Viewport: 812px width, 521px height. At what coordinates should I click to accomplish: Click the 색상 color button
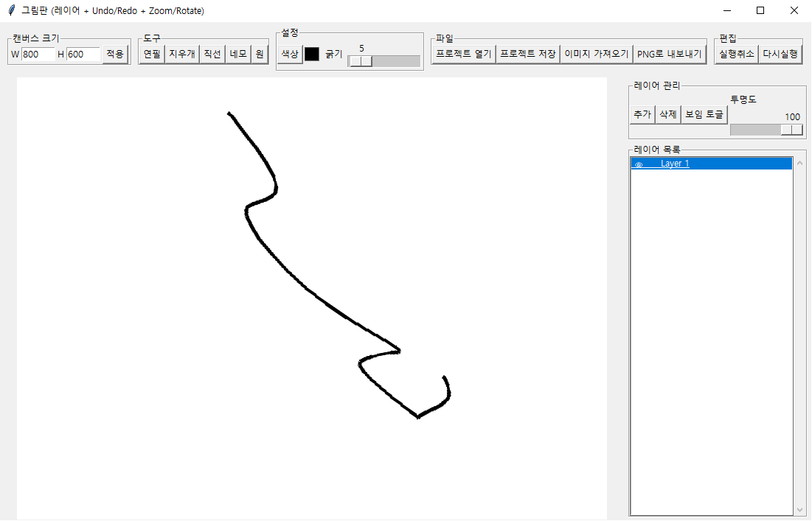pos(290,55)
